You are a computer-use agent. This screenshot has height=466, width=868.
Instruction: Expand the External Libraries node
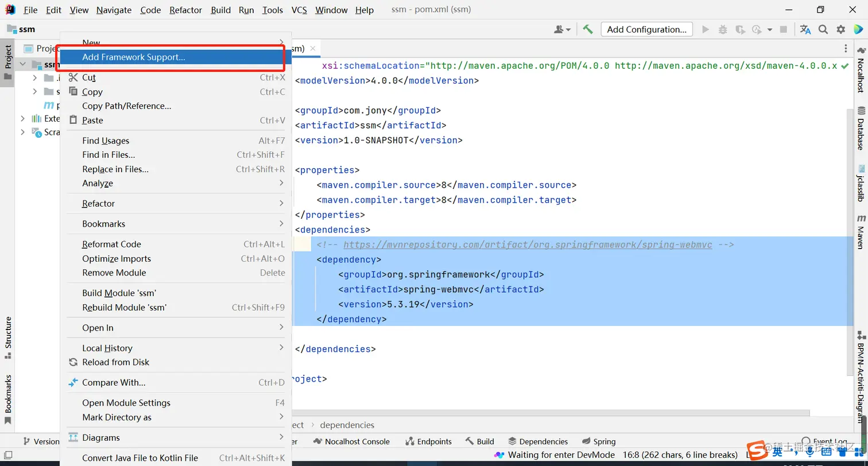[23, 119]
